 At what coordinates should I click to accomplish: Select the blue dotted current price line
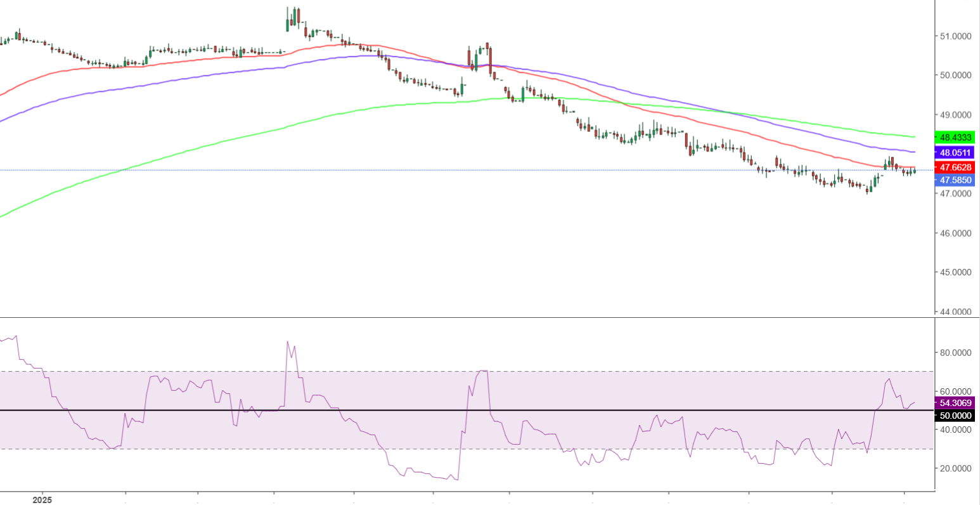(444, 170)
